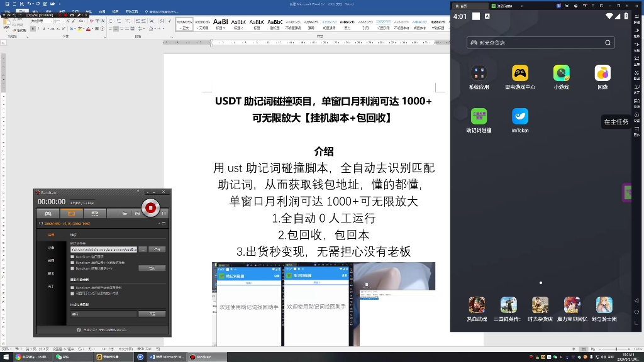Click the bullet list icon in Word ribbon
The height and width of the screenshot is (362, 644).
tap(110, 21)
